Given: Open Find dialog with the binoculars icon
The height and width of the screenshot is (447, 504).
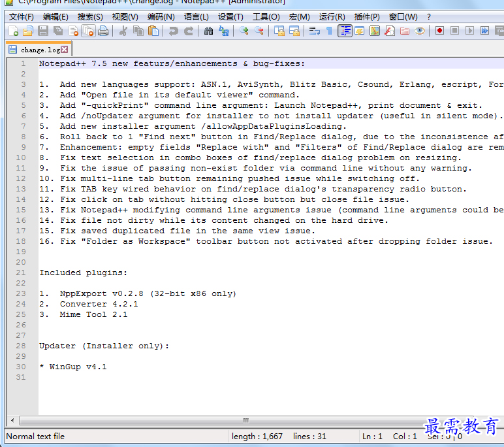Looking at the screenshot, I should click(x=209, y=31).
